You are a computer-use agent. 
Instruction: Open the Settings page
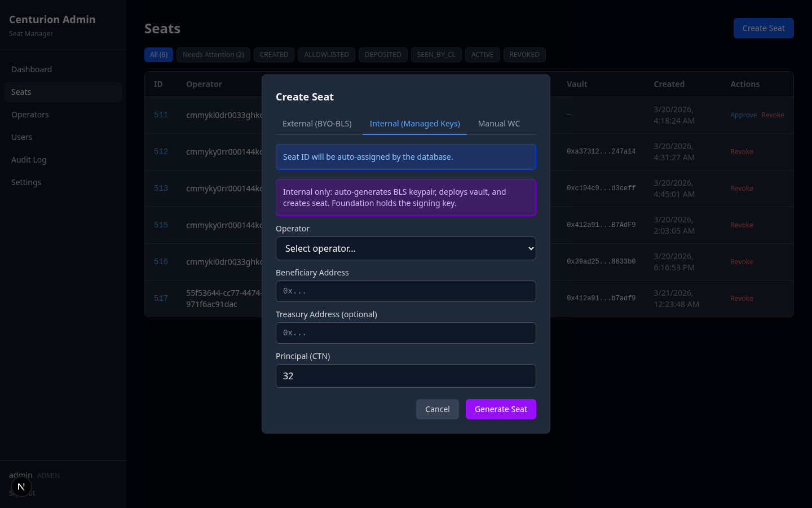[x=26, y=182]
